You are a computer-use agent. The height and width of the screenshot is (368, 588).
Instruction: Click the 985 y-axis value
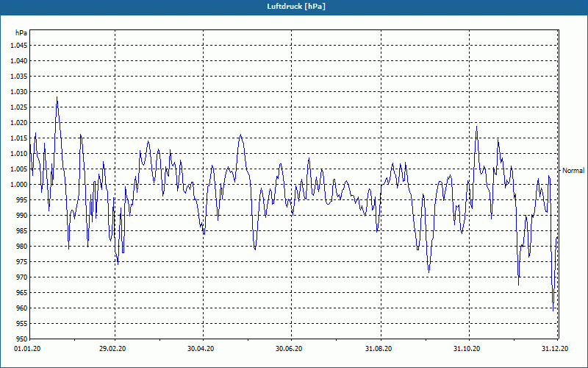(22, 231)
